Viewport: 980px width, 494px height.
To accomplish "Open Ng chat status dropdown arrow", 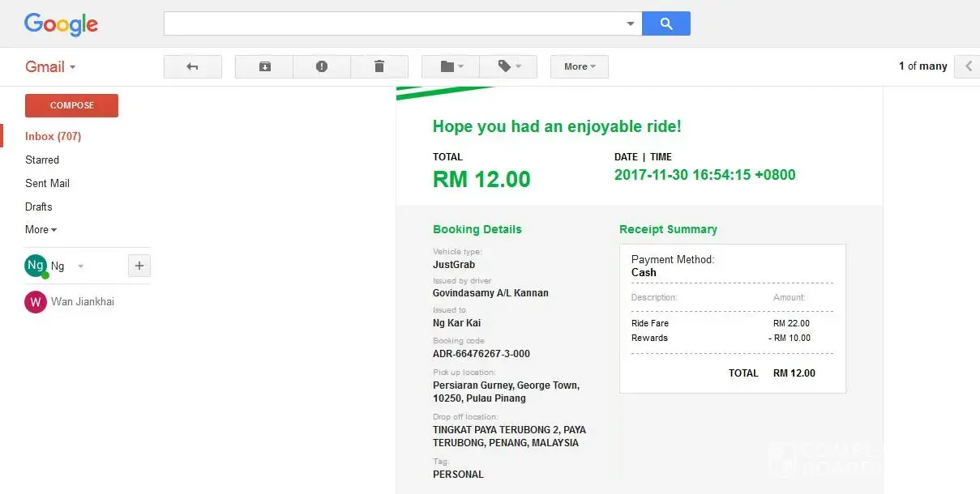I will pyautogui.click(x=80, y=266).
